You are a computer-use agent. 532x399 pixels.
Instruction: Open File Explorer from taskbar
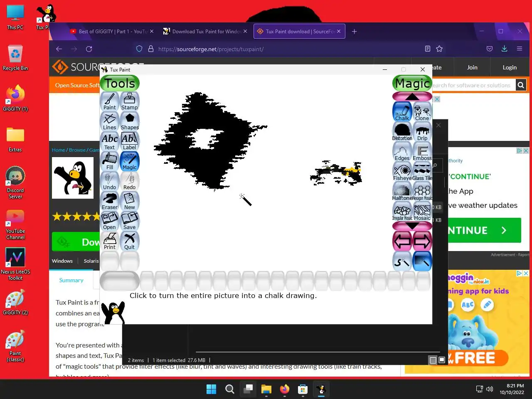tap(266, 389)
